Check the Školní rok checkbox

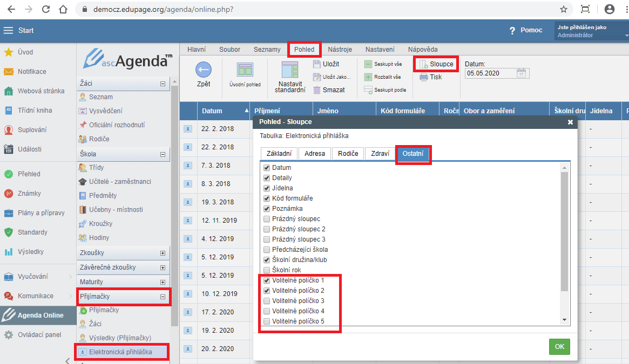tap(267, 270)
